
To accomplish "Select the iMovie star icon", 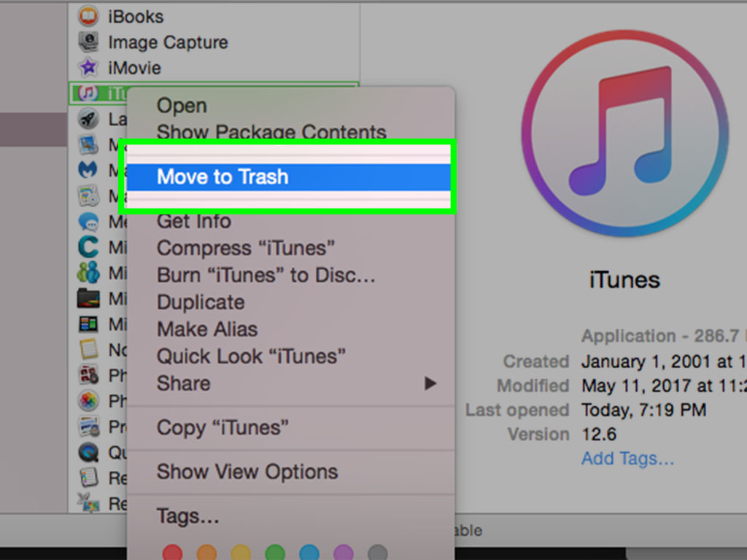I will click(x=88, y=67).
